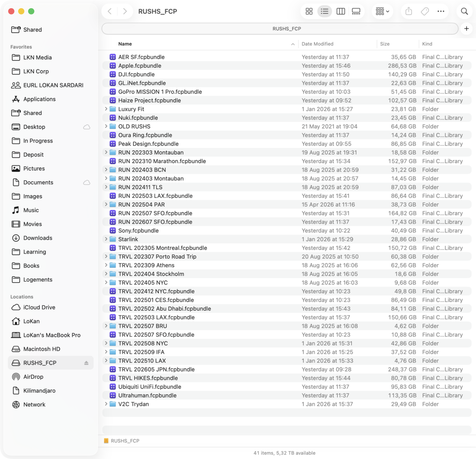Click the Macintosh HD drive icon
The width and height of the screenshot is (476, 459).
coord(16,349)
